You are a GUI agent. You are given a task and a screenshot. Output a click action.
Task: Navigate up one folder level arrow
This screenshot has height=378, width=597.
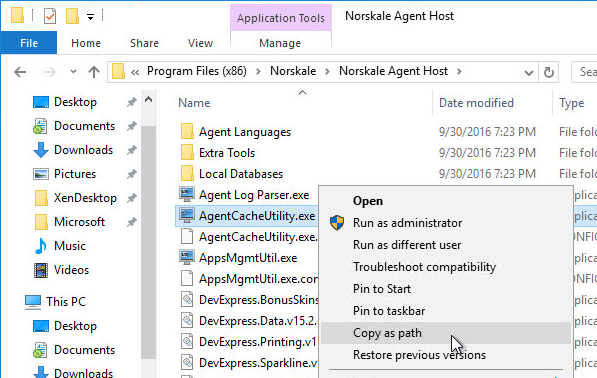click(94, 72)
